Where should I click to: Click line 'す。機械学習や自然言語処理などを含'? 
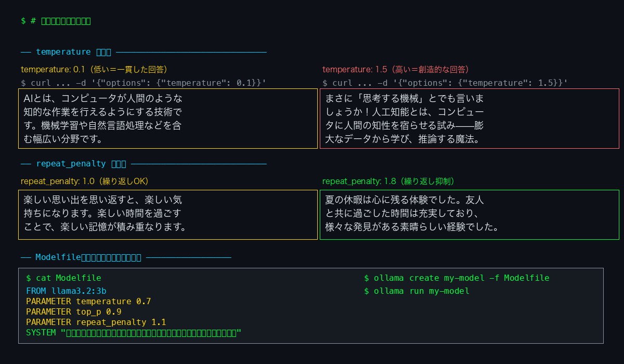point(103,125)
